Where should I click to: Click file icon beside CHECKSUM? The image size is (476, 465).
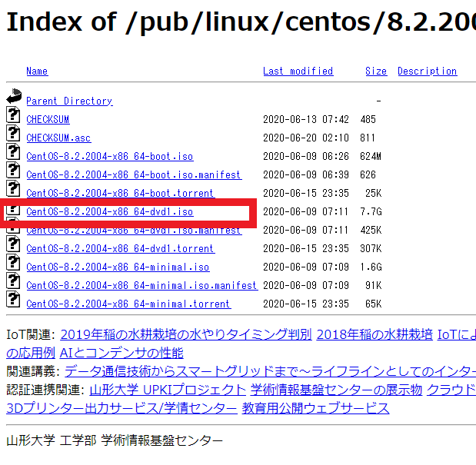click(x=13, y=115)
